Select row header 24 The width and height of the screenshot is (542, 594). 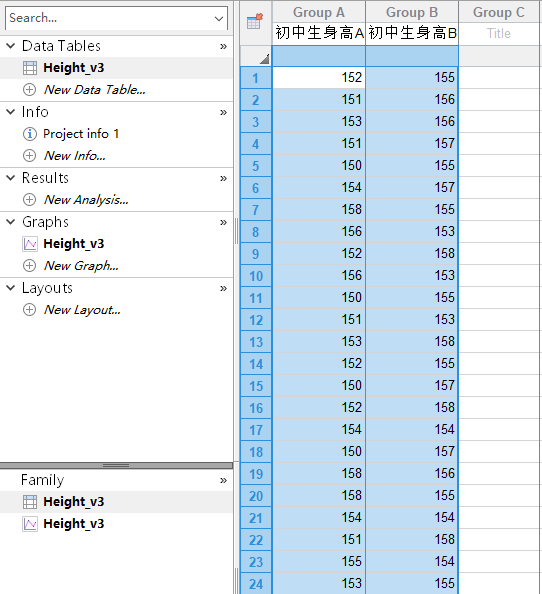click(256, 584)
